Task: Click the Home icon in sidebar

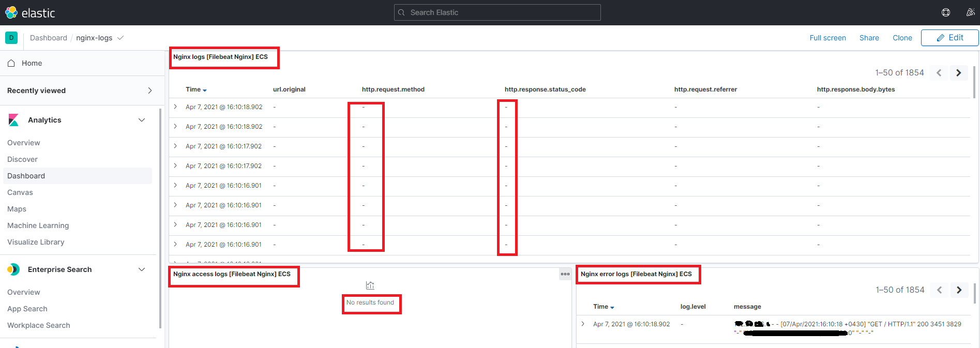Action: (11, 63)
